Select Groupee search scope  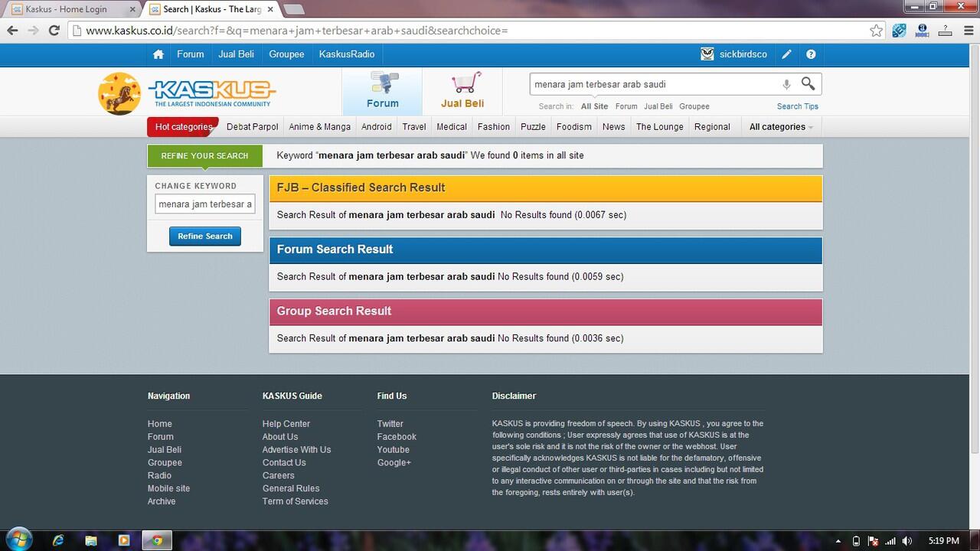point(694,106)
